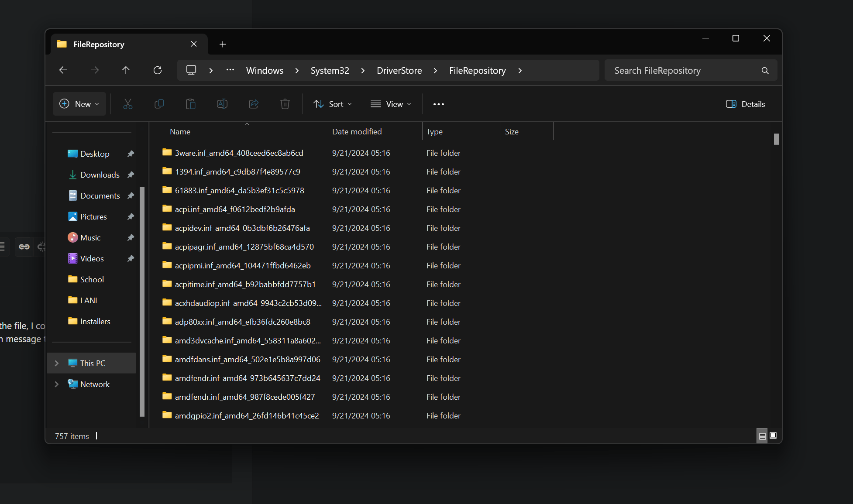Viewport: 853px width, 504px height.
Task: Go up one folder level
Action: click(x=126, y=70)
